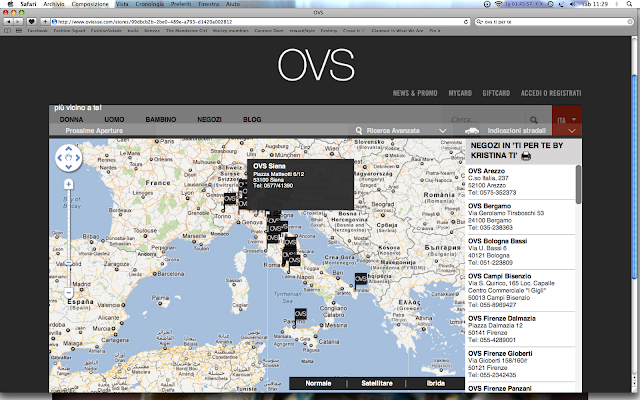Switch map to Normale view
The height and width of the screenshot is (400, 640).
pyautogui.click(x=318, y=383)
